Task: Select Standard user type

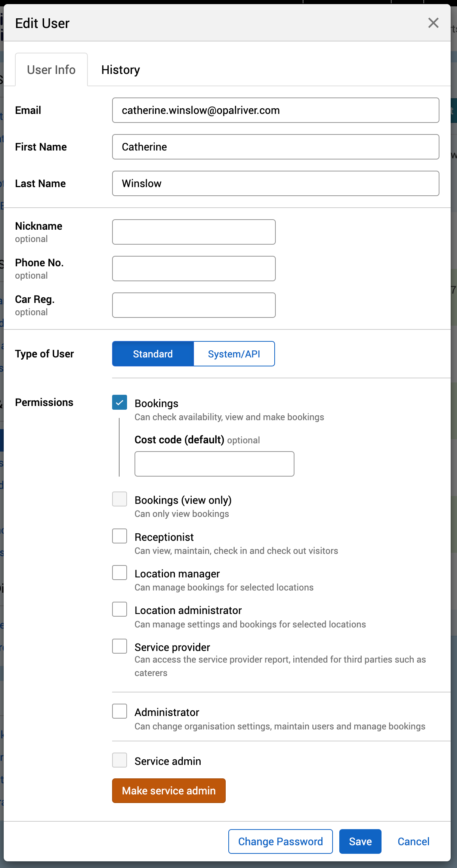Action: (153, 354)
